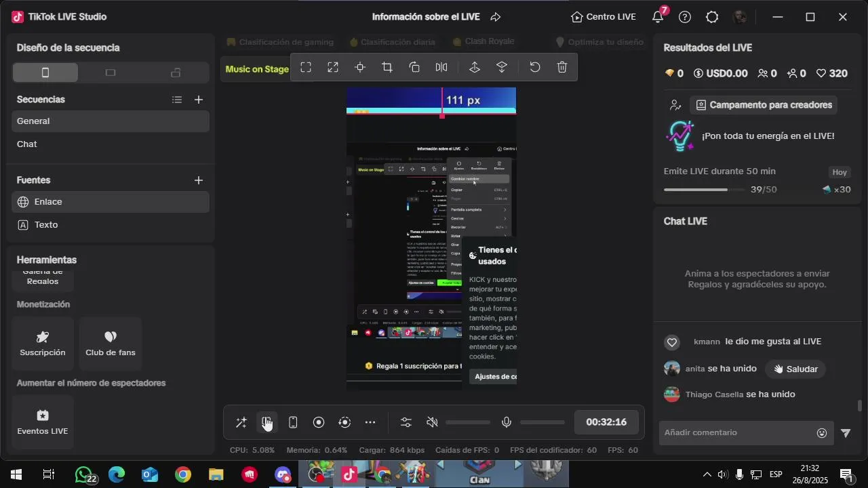Click the Chat LIVE scrollbar
The width and height of the screenshot is (868, 488).
pos(860,406)
